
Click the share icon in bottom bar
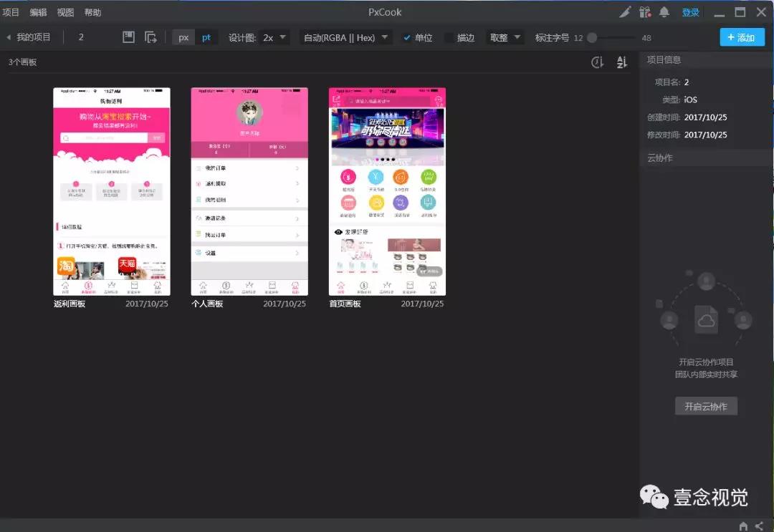(759, 526)
